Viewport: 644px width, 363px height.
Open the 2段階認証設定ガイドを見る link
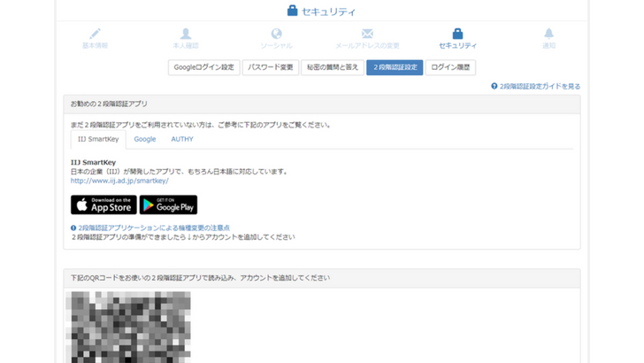[540, 87]
